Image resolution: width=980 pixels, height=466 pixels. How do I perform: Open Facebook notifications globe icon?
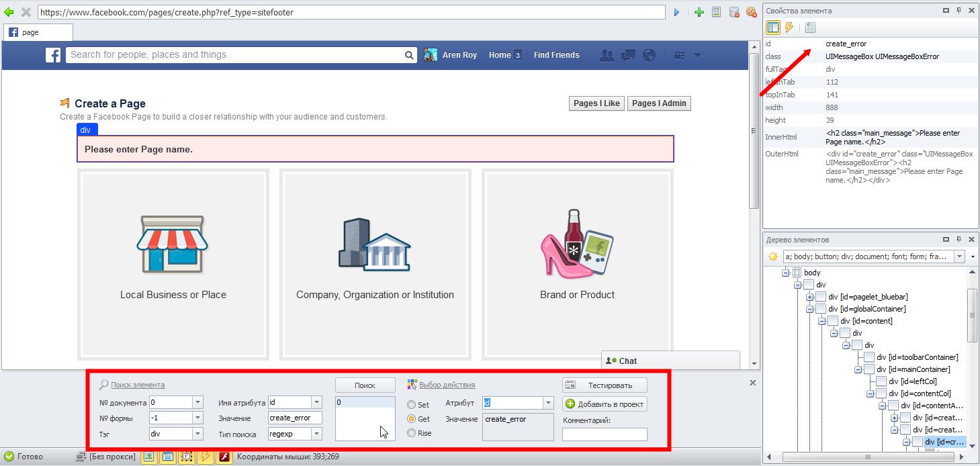click(649, 55)
